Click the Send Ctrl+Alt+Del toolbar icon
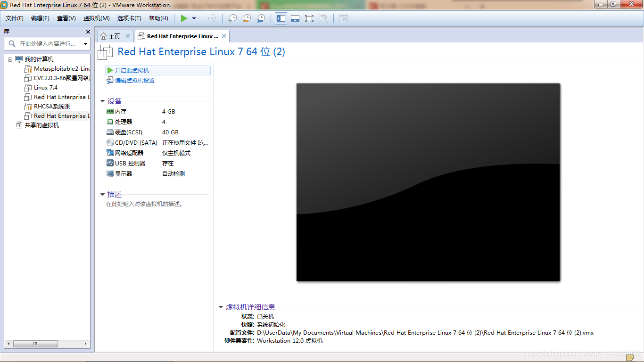 pos(213,18)
